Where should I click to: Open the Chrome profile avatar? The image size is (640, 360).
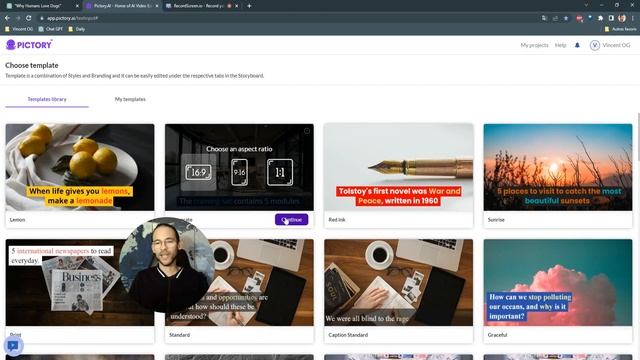point(622,18)
